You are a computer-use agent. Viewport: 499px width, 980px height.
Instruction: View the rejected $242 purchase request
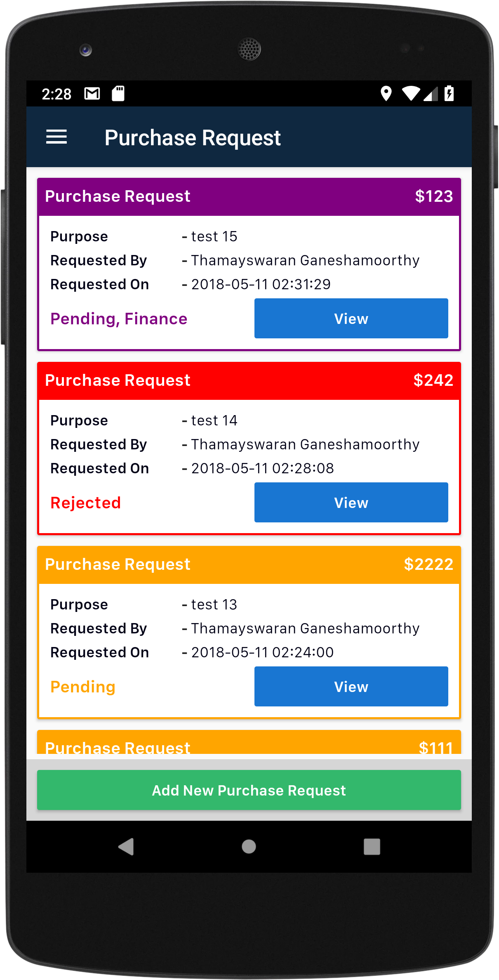351,503
